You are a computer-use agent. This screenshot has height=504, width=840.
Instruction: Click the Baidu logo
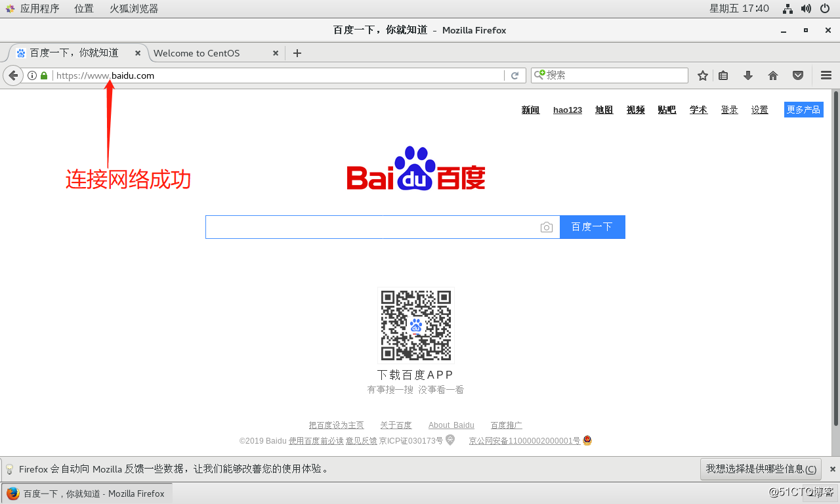416,169
